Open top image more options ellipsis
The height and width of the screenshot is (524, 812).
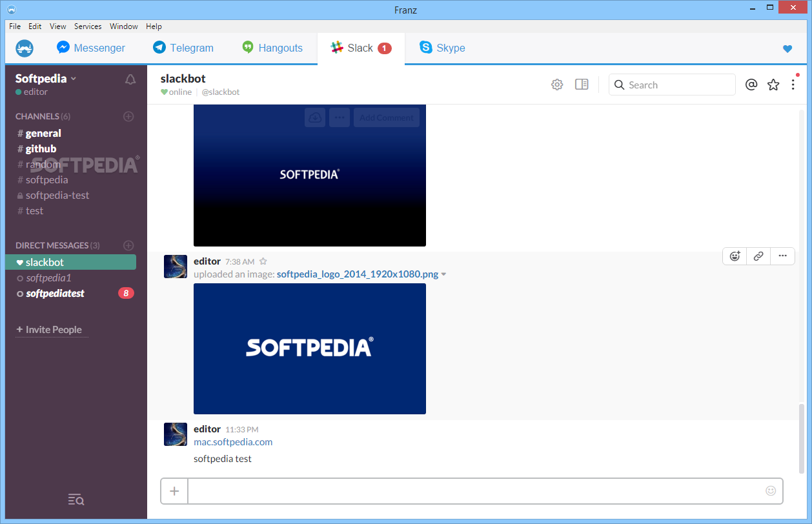click(340, 117)
